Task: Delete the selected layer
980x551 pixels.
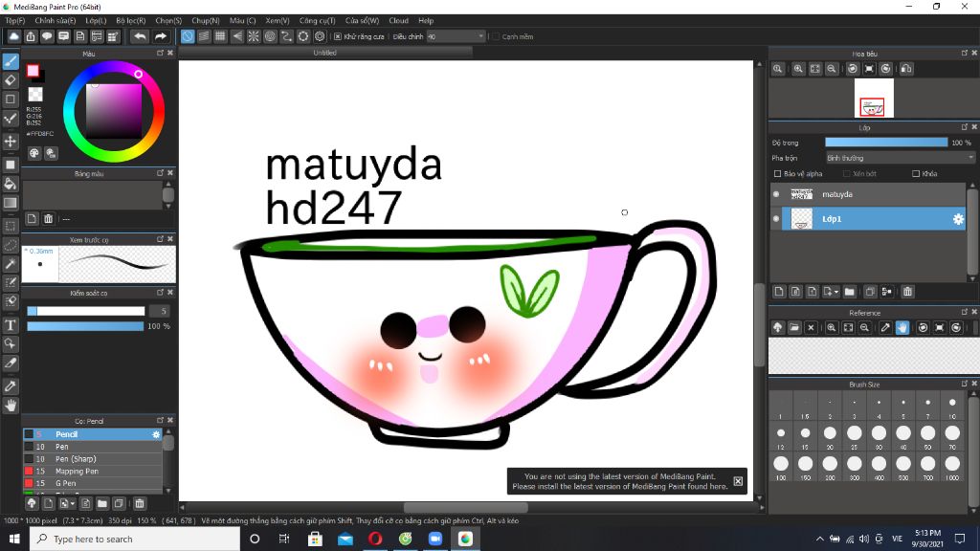Action: [x=907, y=291]
